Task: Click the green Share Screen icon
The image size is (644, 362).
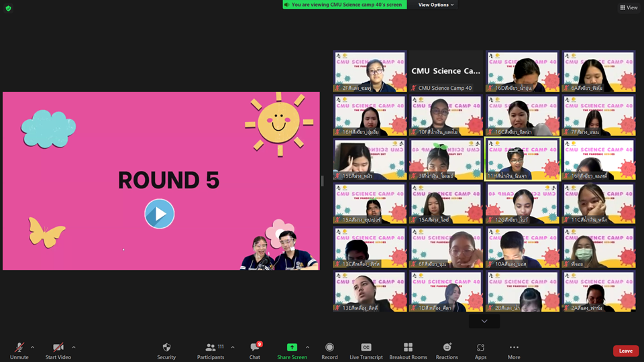Action: [x=292, y=347]
